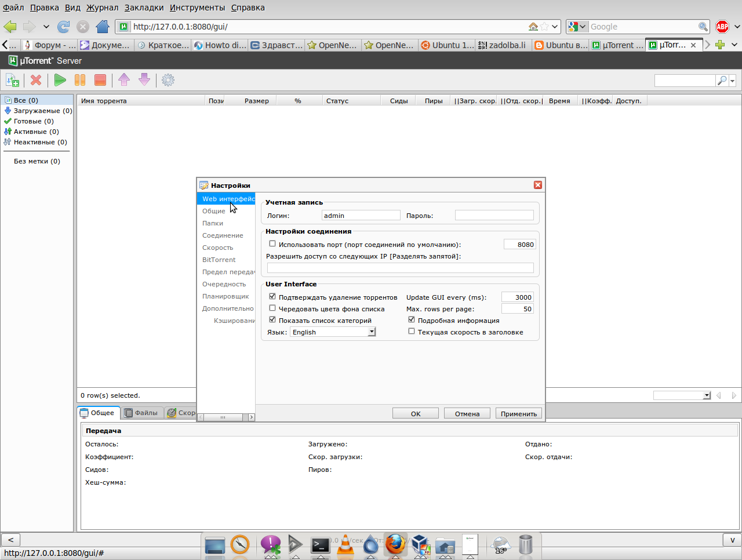Open dropdown arrow next to µTorrent search
The image size is (742, 560).
[x=733, y=81]
